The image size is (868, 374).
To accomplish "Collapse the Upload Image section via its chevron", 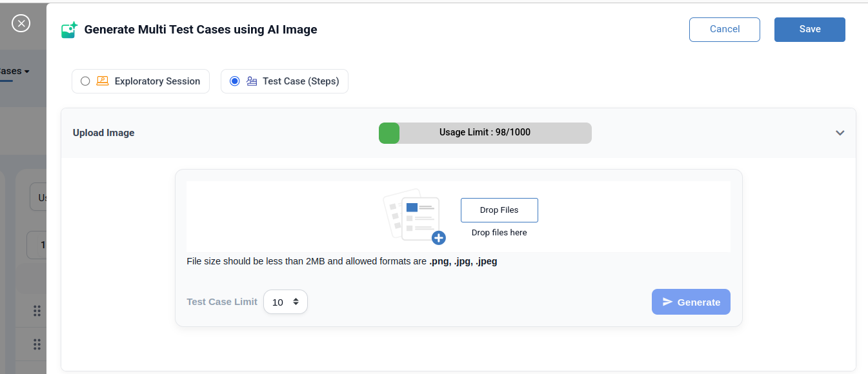I will [840, 132].
